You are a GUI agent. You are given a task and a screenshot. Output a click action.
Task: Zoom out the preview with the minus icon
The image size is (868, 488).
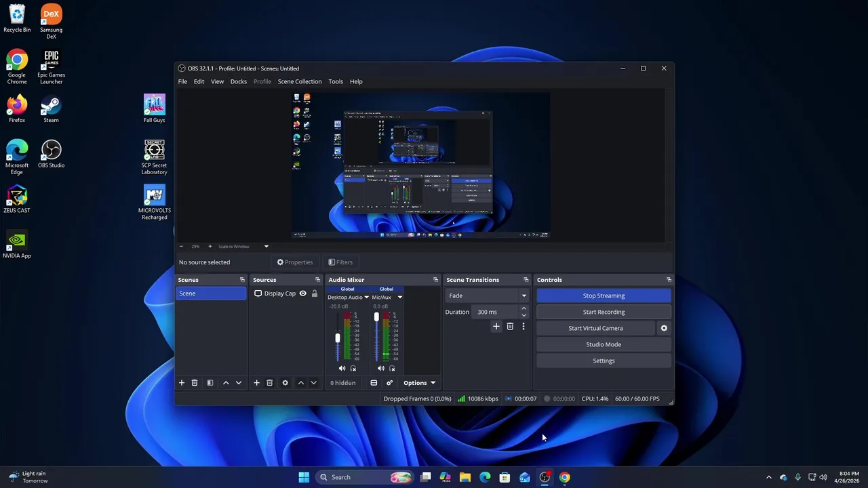coord(182,247)
